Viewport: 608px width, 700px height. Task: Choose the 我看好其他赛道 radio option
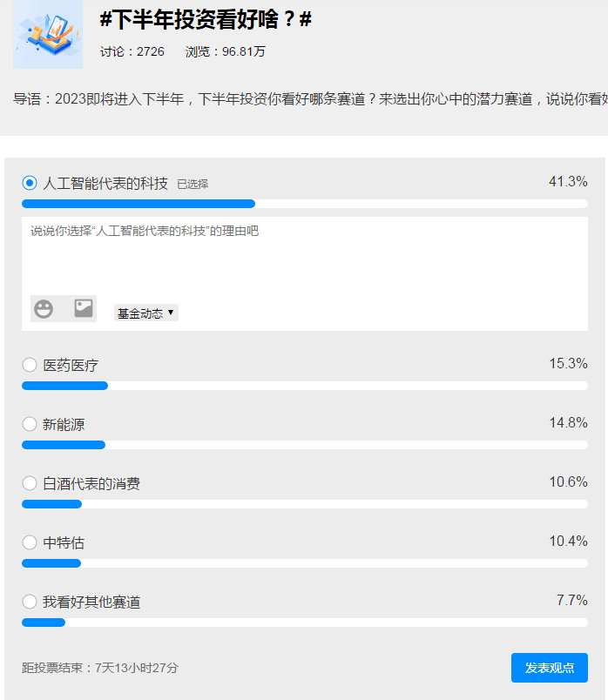tap(30, 602)
